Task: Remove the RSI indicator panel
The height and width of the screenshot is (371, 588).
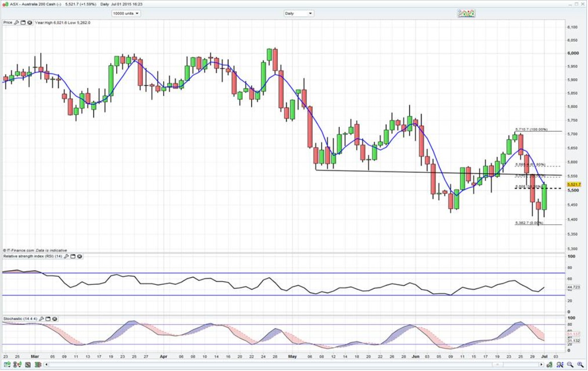Action: [80, 257]
